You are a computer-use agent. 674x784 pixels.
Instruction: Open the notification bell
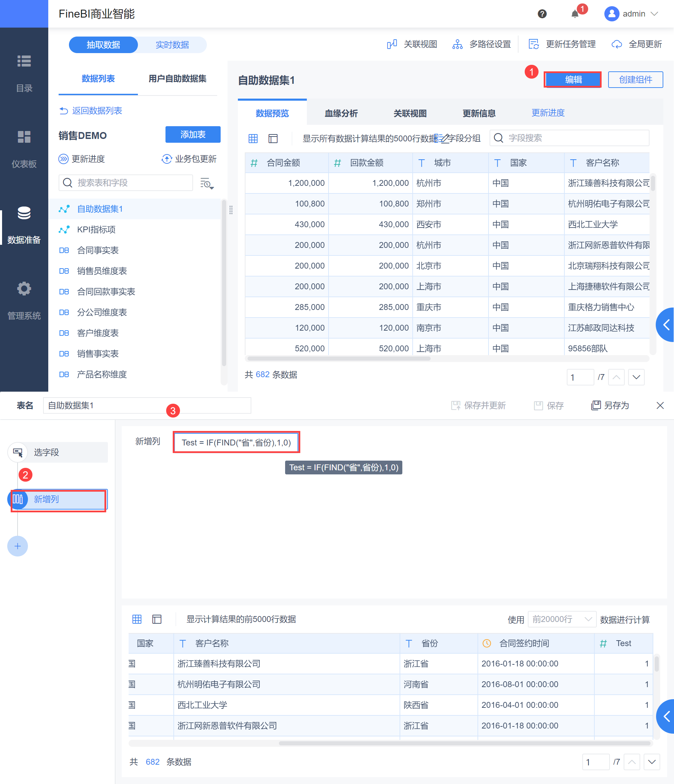coord(575,14)
